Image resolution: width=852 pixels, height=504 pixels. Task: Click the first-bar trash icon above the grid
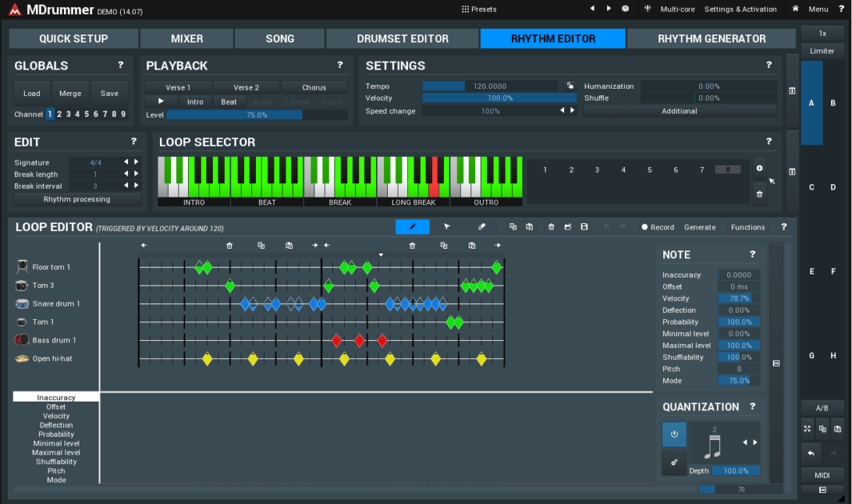pos(230,246)
